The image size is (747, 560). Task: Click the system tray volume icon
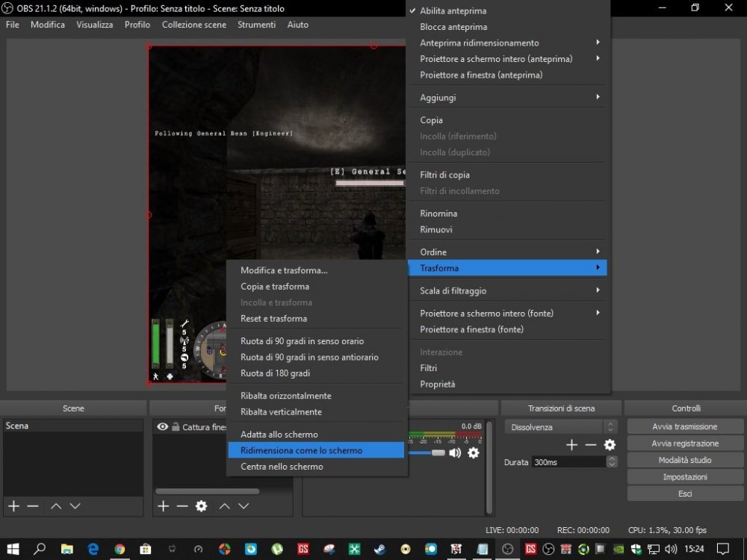(x=671, y=549)
